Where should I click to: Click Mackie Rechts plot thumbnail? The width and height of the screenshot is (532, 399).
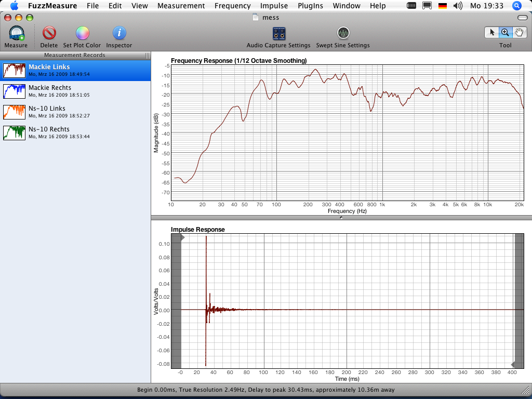point(14,91)
